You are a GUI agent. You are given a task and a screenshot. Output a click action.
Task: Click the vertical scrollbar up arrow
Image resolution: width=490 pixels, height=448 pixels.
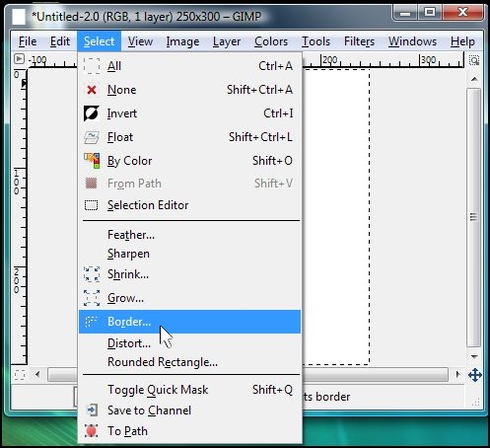(x=474, y=79)
